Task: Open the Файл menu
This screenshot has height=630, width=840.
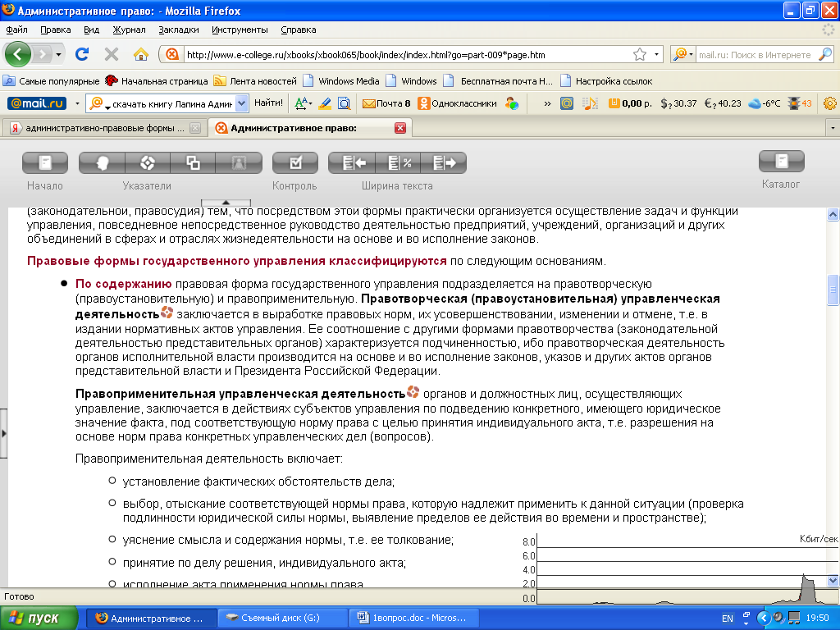Action: tap(17, 30)
